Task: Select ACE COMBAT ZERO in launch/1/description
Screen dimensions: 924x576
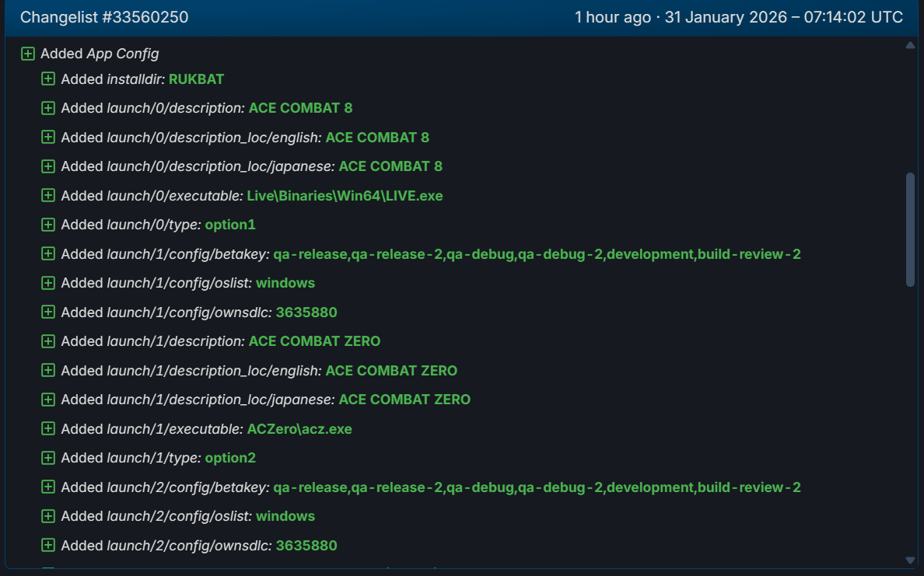Action: (x=315, y=341)
